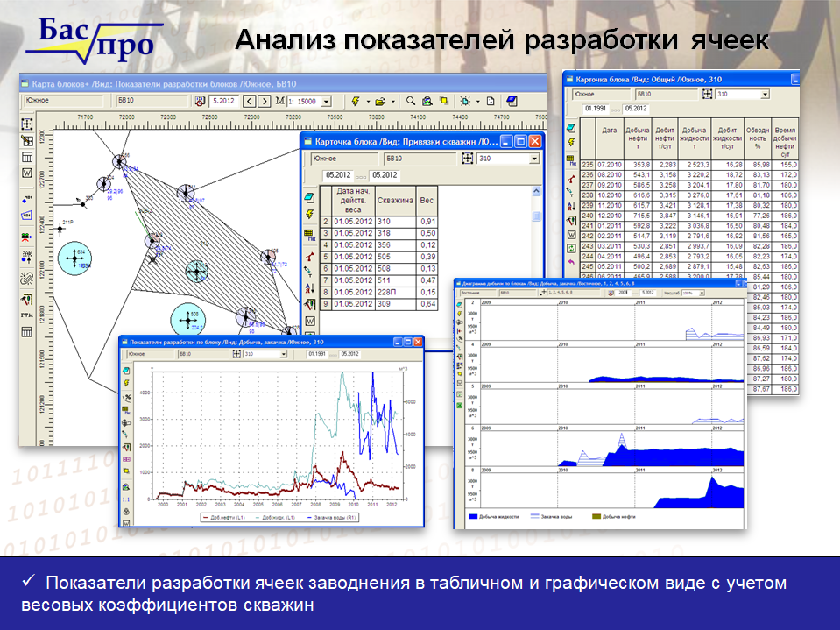Click the clock/date icon beside 5.2012 in map toolbar
Screen dimensions: 840x630
[x=200, y=101]
